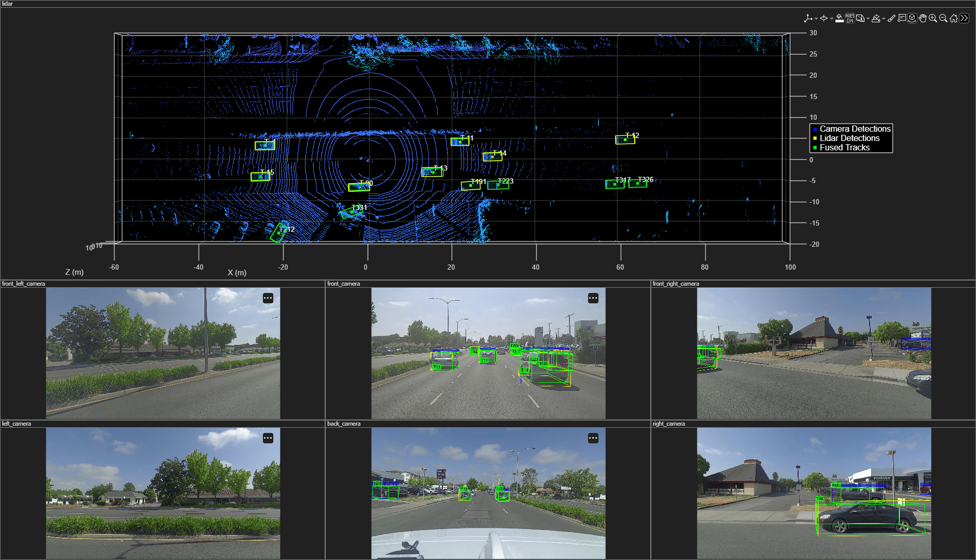Open the export/save axes tool
The image size is (976, 560).
(x=875, y=18)
